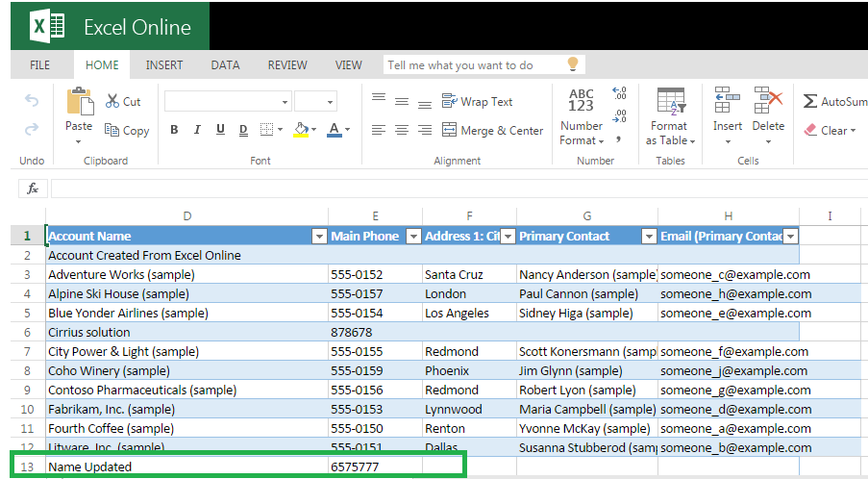Select cell "Fabrikam, Inc. (sample)"
The image size is (868, 479).
(187, 409)
